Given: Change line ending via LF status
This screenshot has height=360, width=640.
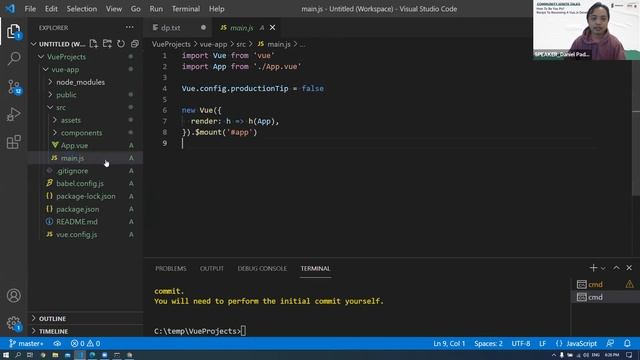Looking at the screenshot, I should pyautogui.click(x=542, y=344).
